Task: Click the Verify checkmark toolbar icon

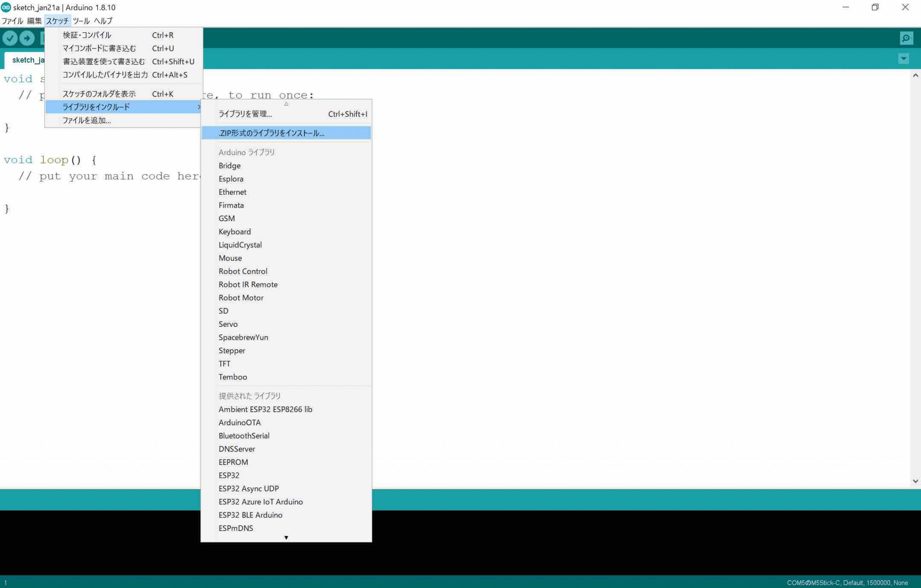Action: point(10,38)
